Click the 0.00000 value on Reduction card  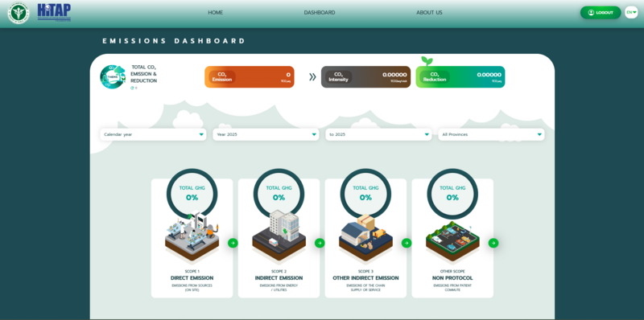point(489,75)
